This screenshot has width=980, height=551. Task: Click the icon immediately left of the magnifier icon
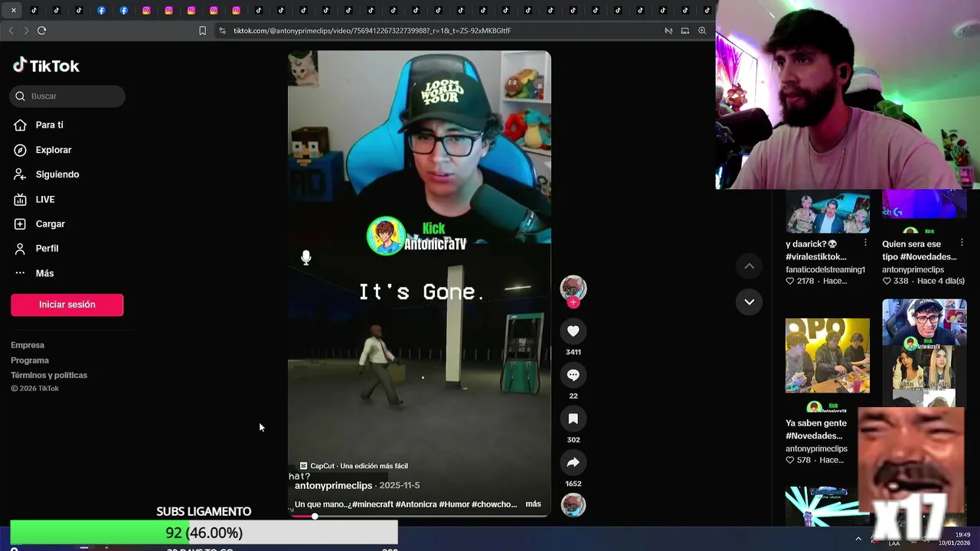(x=685, y=31)
